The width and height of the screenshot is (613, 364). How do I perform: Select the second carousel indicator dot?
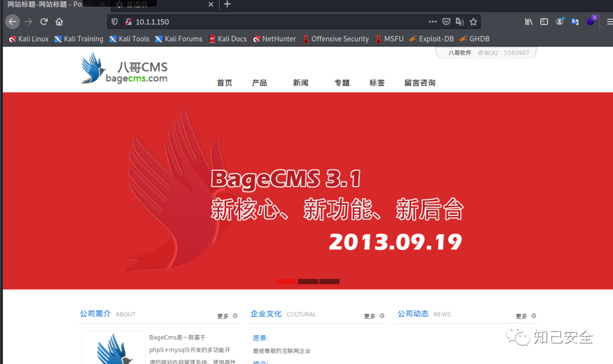pos(308,281)
